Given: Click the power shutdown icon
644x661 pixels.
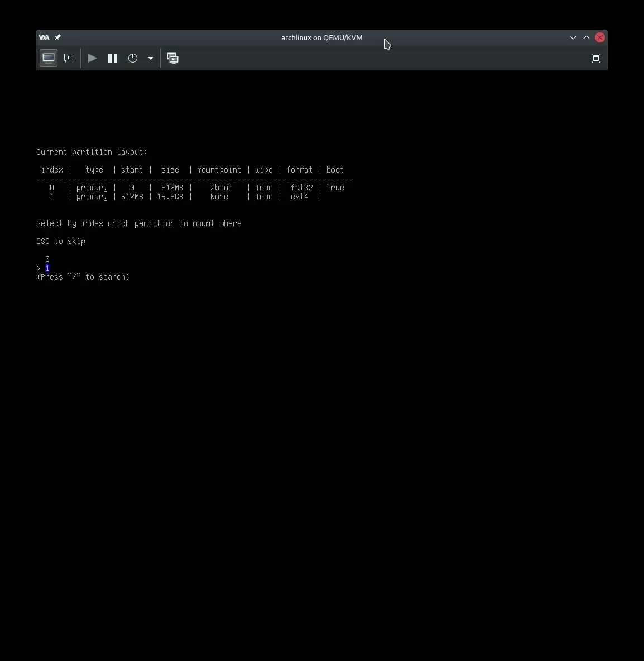Looking at the screenshot, I should point(133,58).
